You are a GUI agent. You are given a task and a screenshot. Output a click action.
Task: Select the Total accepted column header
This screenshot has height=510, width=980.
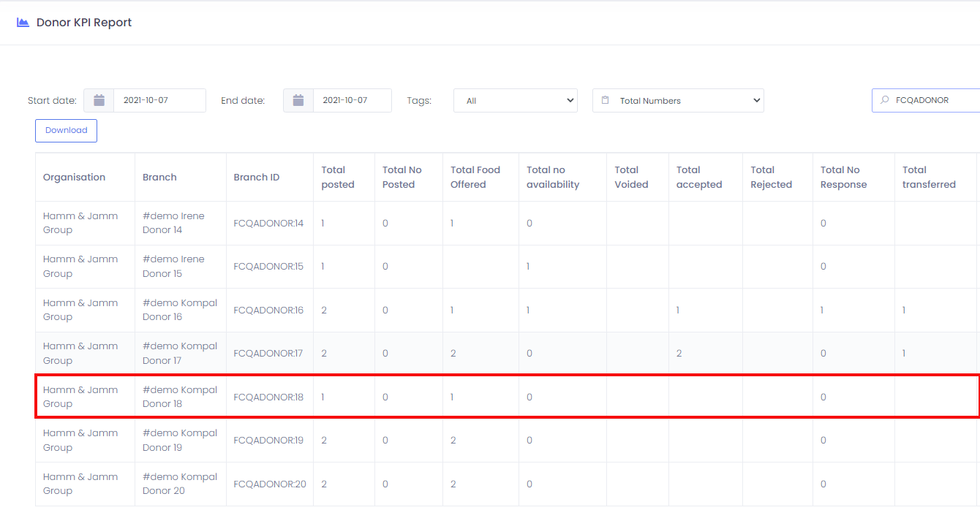click(x=698, y=178)
